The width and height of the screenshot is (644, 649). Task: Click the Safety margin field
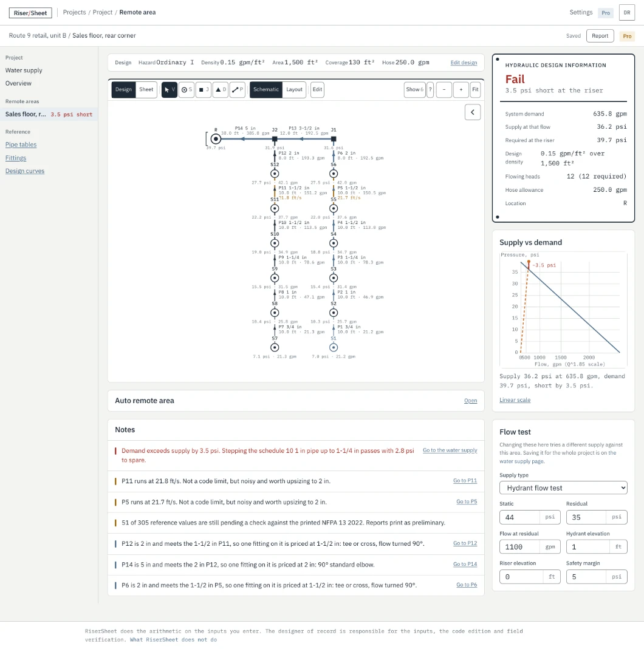597,577
